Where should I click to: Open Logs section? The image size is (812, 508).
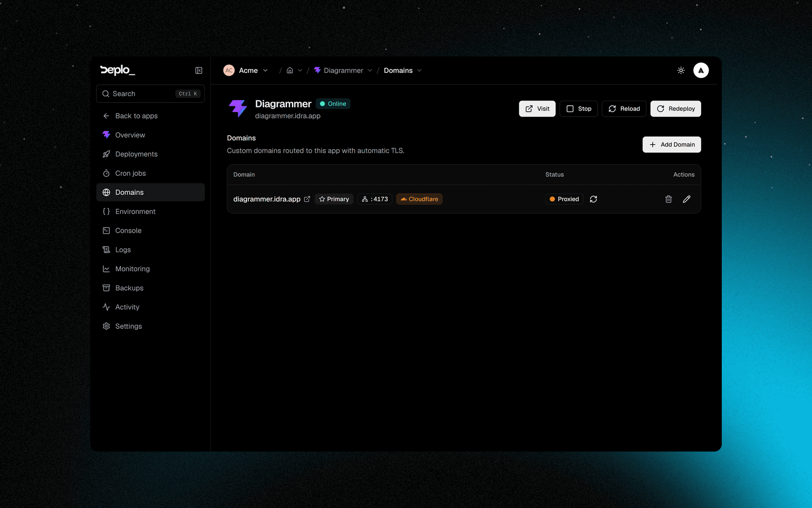[x=150, y=250]
